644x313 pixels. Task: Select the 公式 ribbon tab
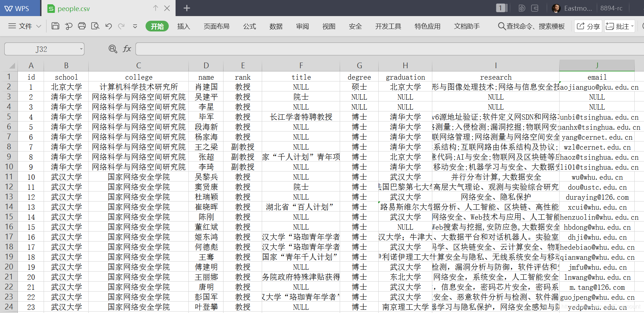(250, 26)
